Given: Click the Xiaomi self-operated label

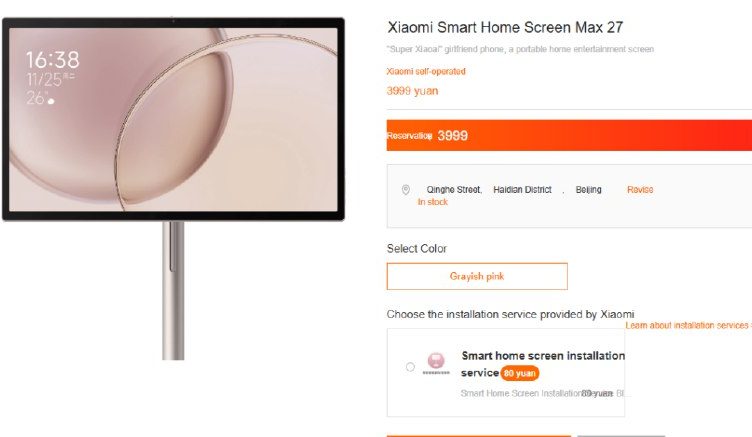Looking at the screenshot, I should click(426, 71).
